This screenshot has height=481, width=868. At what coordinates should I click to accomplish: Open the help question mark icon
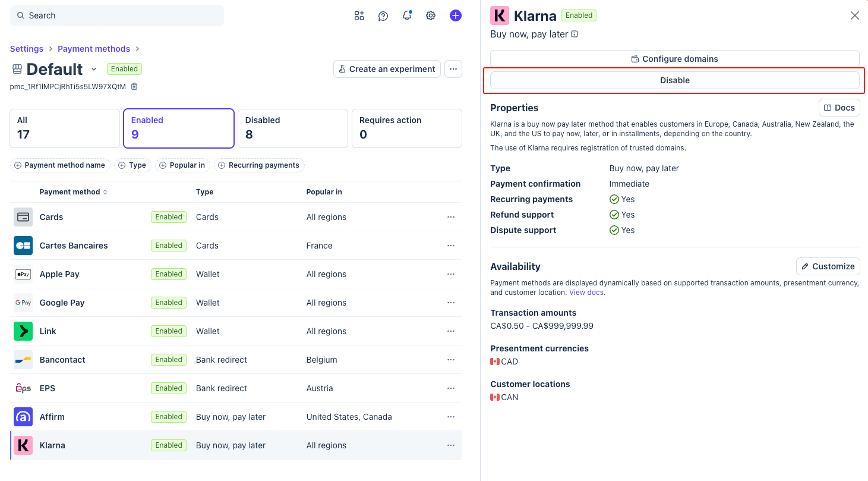(383, 16)
